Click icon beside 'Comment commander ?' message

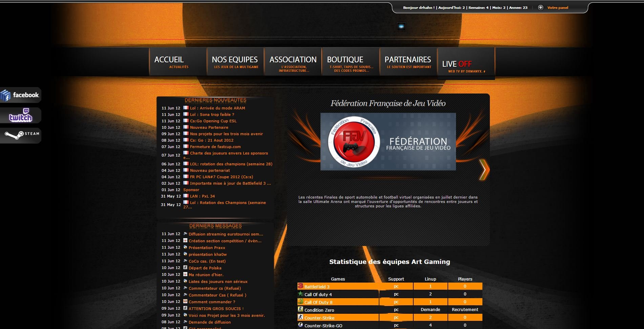coord(185,301)
